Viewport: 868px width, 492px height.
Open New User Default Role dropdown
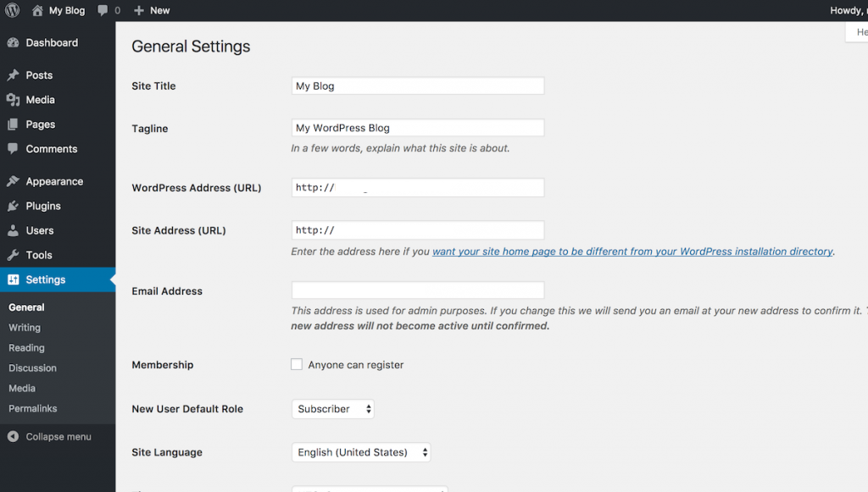pos(332,409)
